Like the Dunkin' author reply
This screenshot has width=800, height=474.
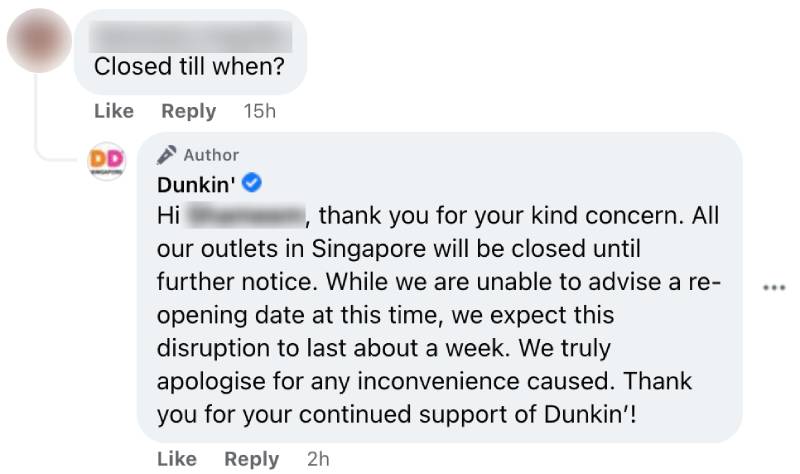tap(177, 459)
